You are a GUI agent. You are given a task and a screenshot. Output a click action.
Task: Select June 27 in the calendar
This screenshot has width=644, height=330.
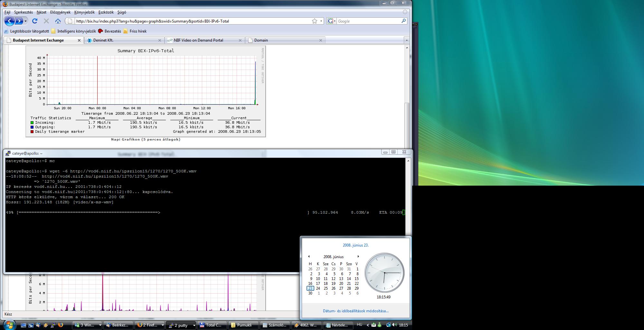pos(341,288)
